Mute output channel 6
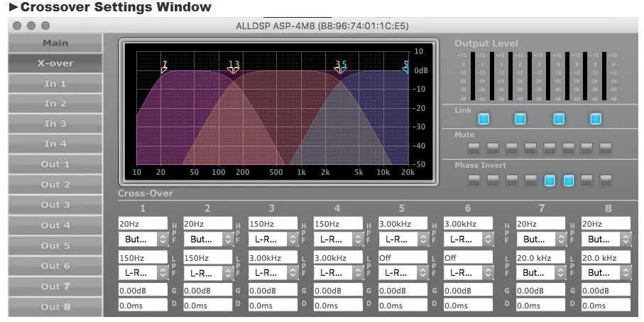644x322 pixels. (569, 148)
